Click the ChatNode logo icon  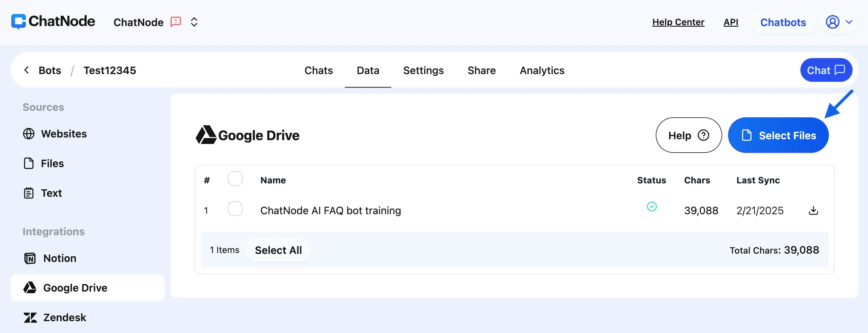point(19,21)
